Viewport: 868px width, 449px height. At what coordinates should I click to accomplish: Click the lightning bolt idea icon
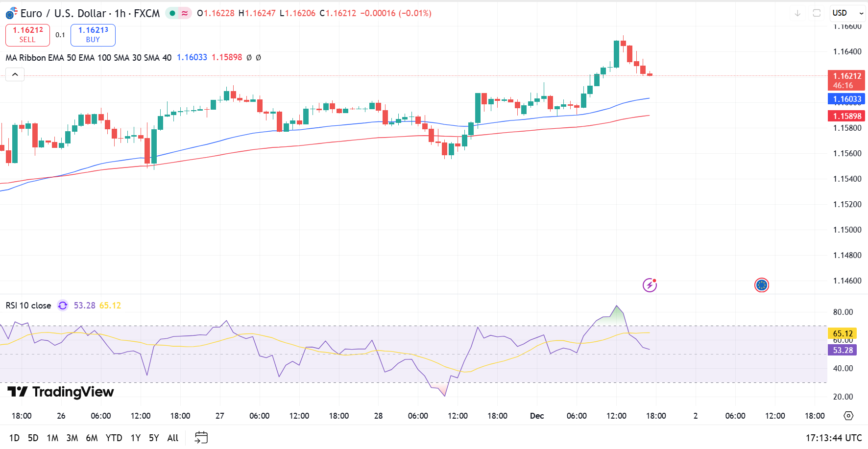[650, 285]
